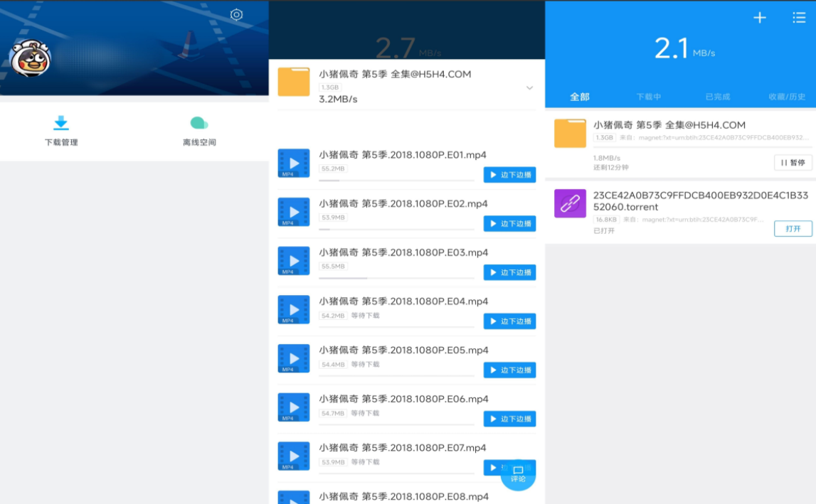The image size is (816, 504).
Task: Add new download with plus icon
Action: point(760,18)
